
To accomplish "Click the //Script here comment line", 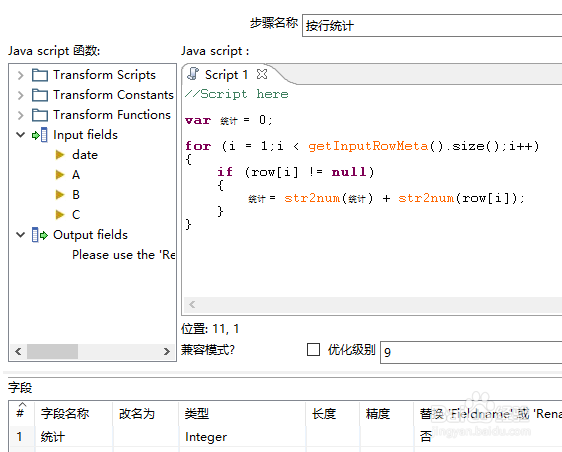I will pyautogui.click(x=237, y=94).
